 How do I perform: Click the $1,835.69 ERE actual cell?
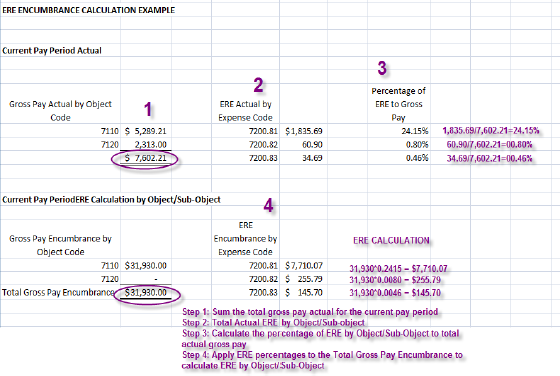(304, 131)
